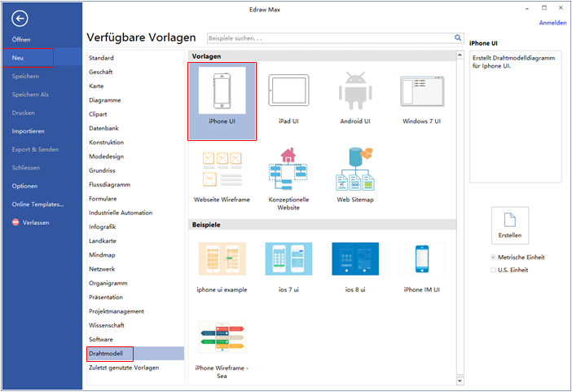Select the Modedesign category

coord(106,156)
